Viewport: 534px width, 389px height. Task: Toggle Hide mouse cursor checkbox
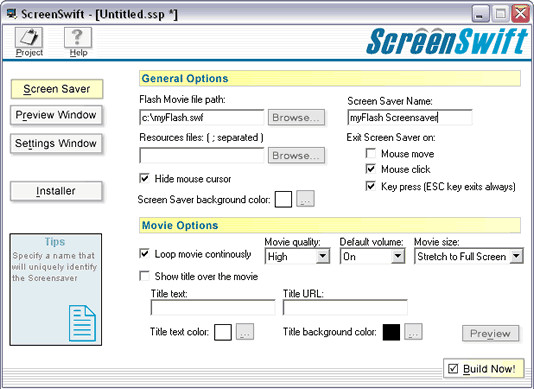[x=144, y=178]
